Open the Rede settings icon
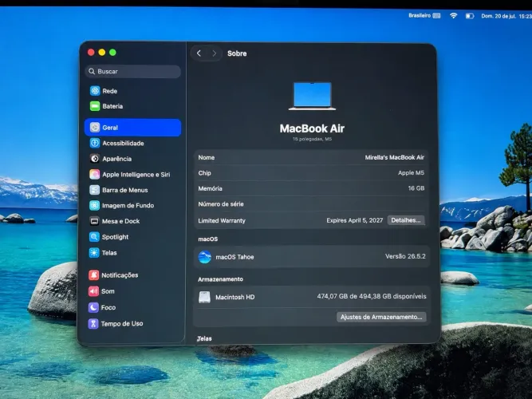This screenshot has height=399, width=532. click(95, 91)
